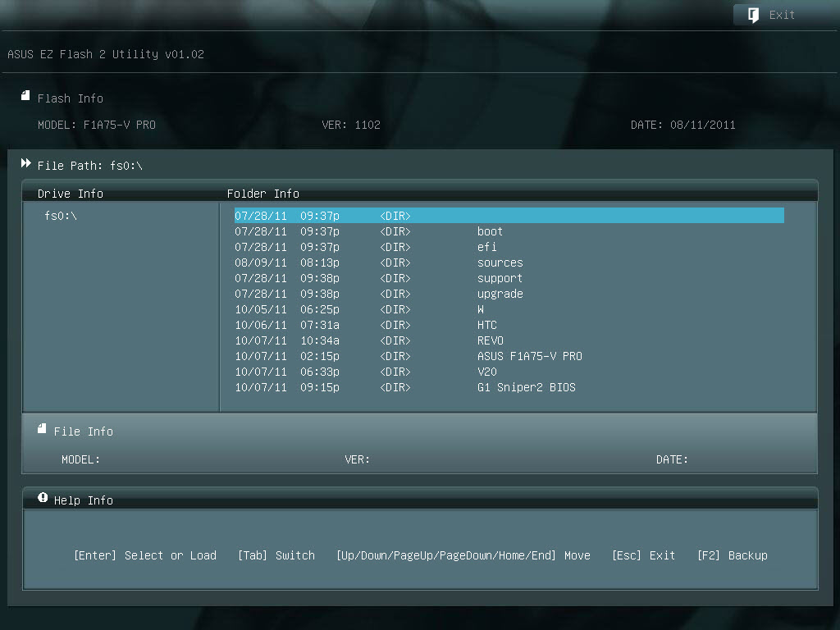Click the [Tab] Switch hint
The image size is (840, 630).
point(276,555)
